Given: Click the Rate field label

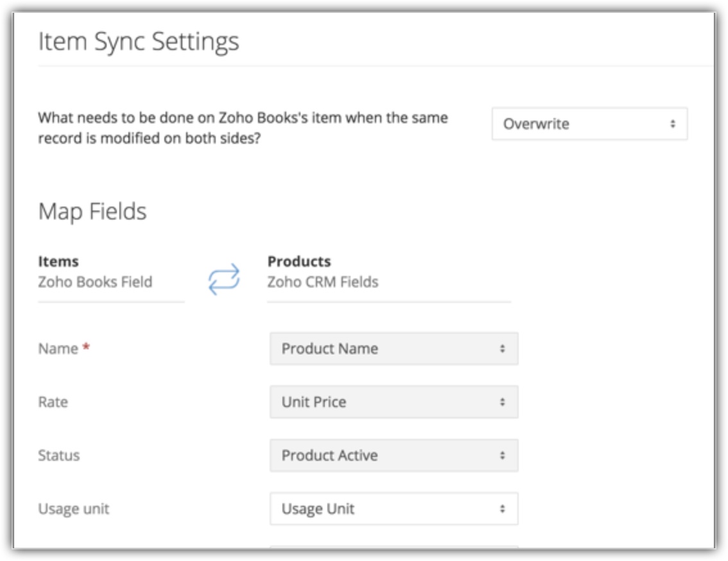Looking at the screenshot, I should 53,402.
